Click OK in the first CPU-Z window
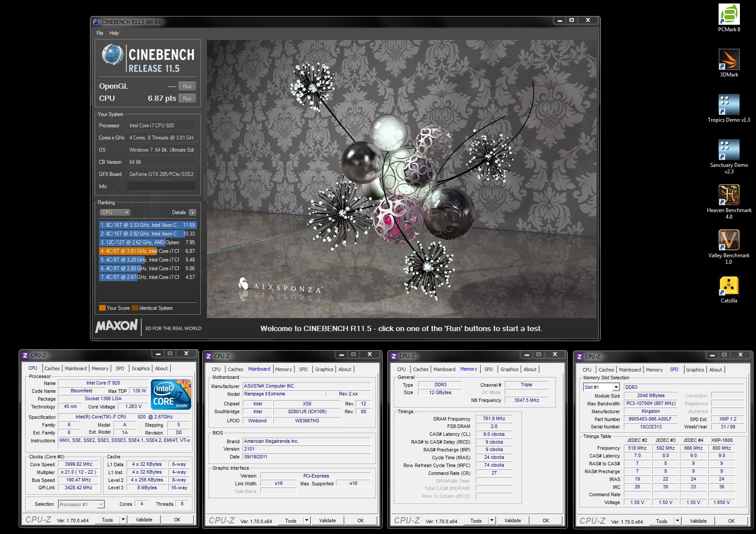This screenshot has width=756, height=534. point(177,520)
